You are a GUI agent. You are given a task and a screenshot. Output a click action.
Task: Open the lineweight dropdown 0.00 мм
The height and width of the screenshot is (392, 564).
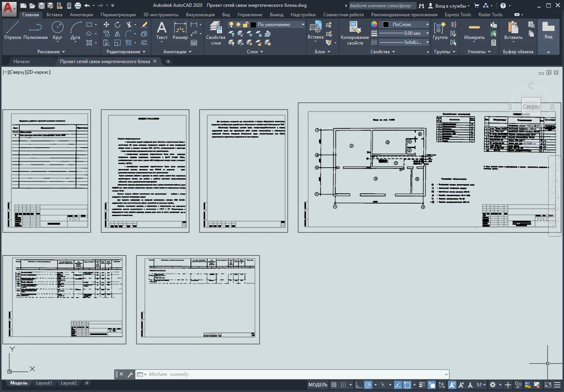click(404, 33)
